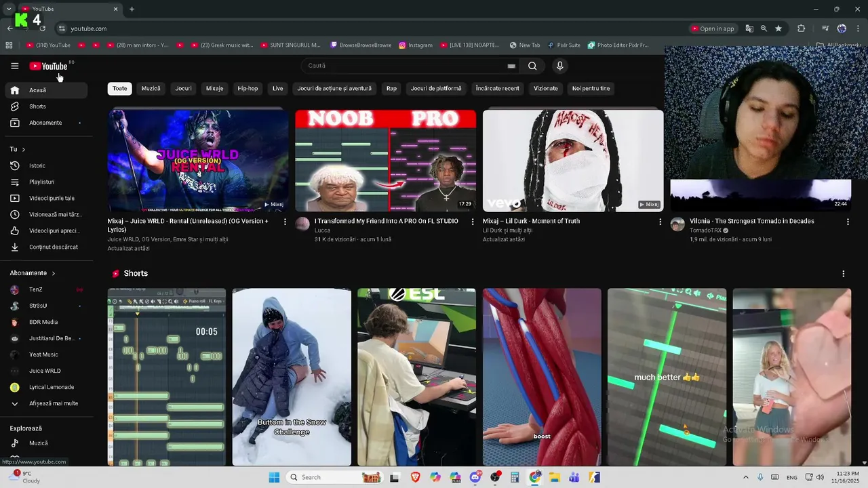
Task: Select the Toate filter chip
Action: (119, 89)
